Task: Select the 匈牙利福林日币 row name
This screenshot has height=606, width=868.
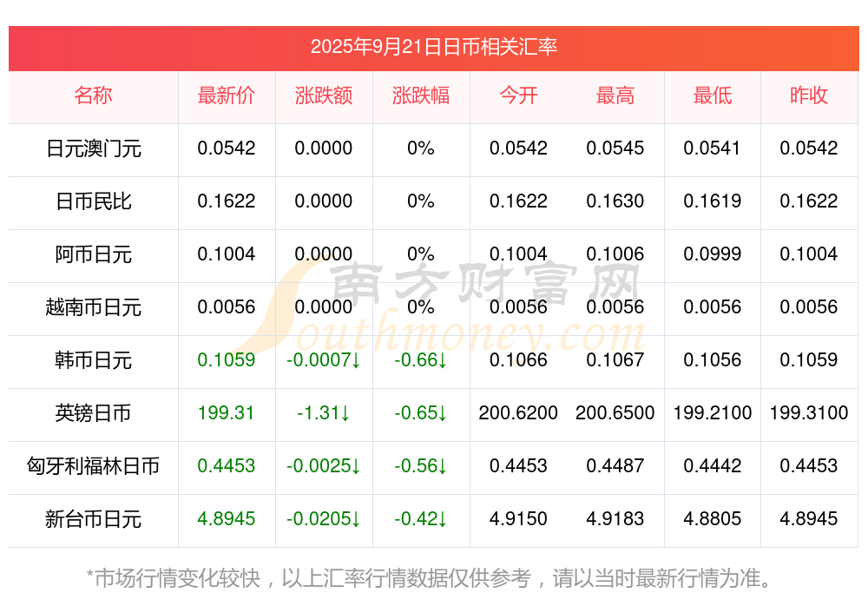Action: click(x=93, y=466)
